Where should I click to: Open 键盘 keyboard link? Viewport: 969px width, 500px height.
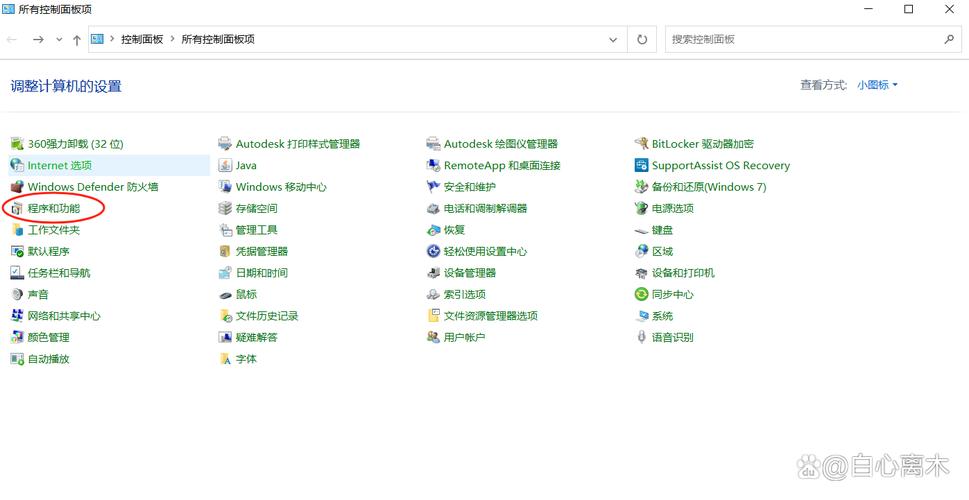click(662, 230)
